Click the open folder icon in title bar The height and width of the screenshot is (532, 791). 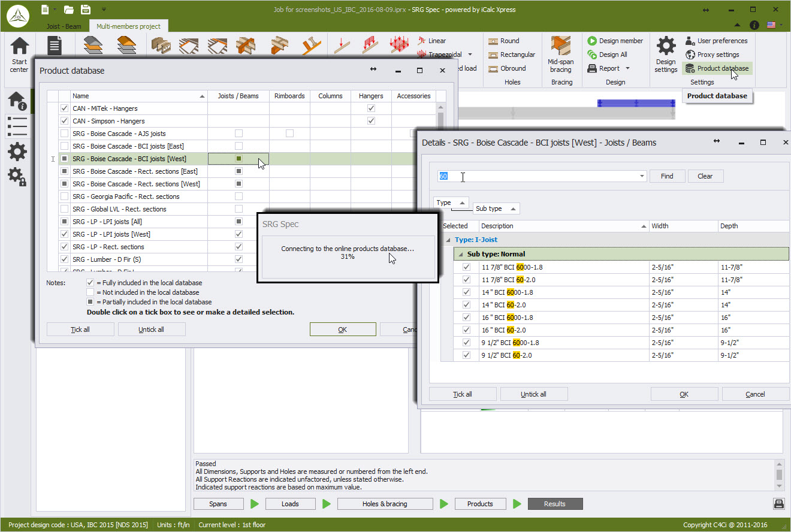(69, 9)
